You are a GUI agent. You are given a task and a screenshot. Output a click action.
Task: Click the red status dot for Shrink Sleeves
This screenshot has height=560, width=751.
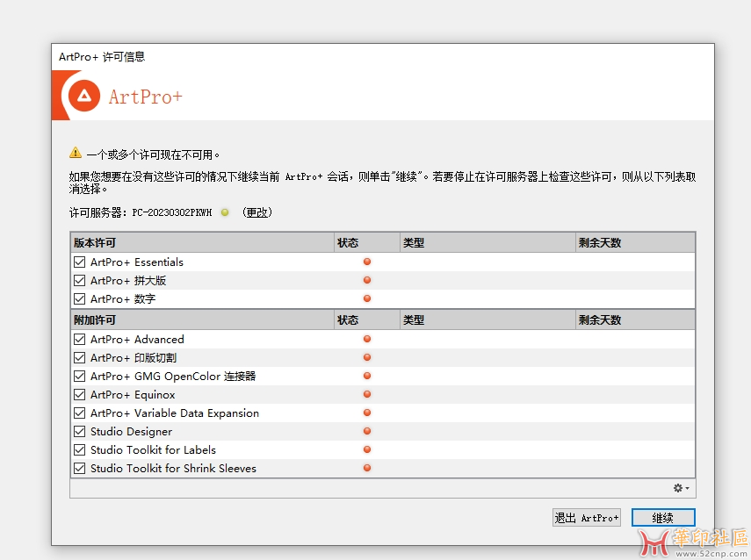pos(367,468)
